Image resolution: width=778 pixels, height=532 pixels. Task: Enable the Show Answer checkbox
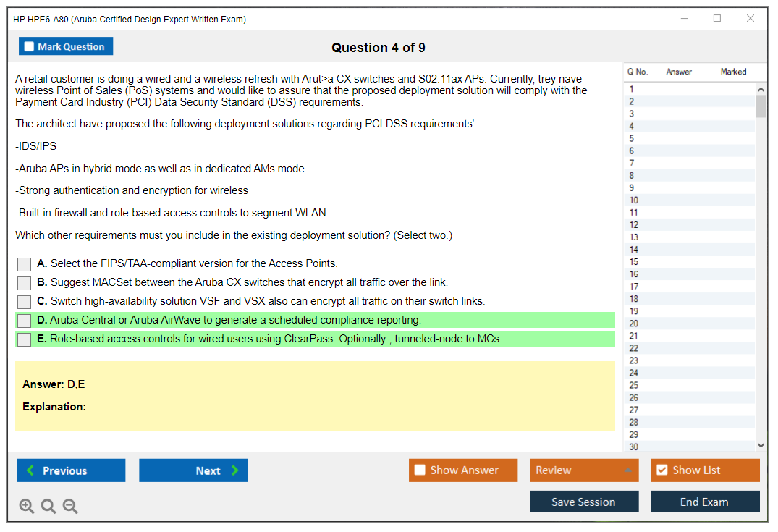pos(420,470)
